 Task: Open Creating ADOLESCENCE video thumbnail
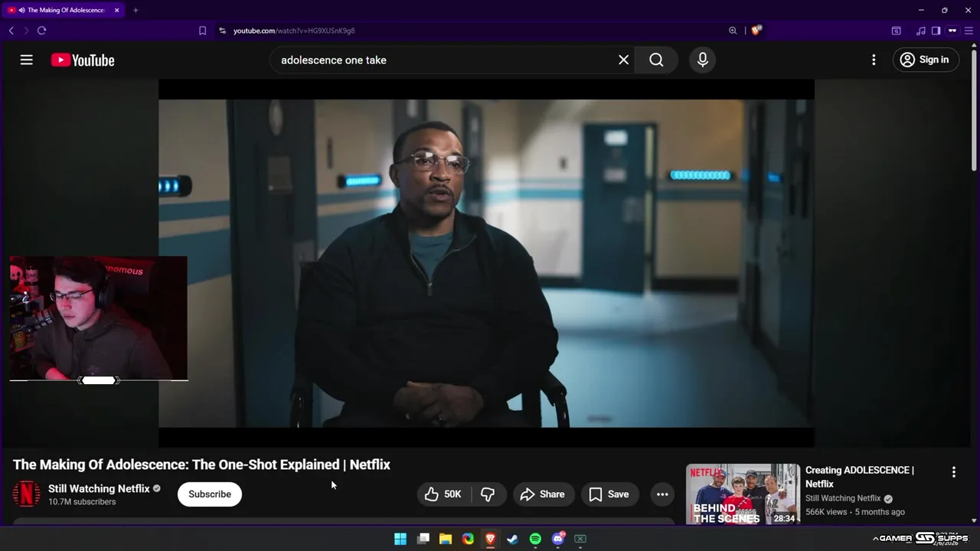pos(743,494)
